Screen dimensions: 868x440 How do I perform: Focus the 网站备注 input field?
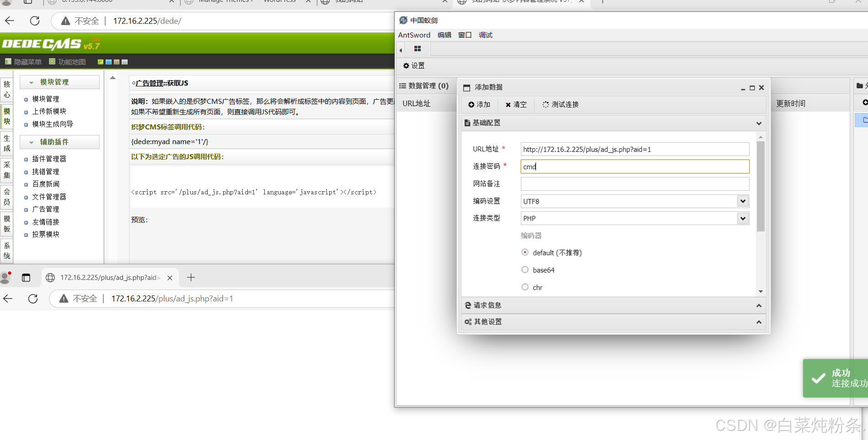click(x=635, y=184)
